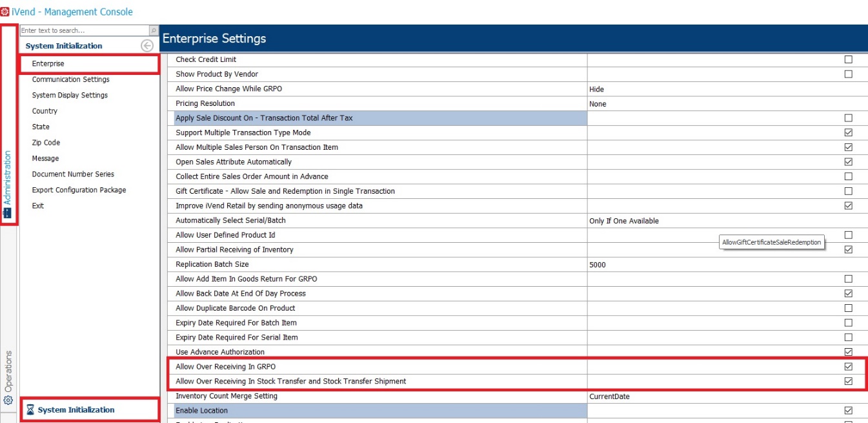Click Exit in the sidebar
The image size is (868, 423).
38,206
